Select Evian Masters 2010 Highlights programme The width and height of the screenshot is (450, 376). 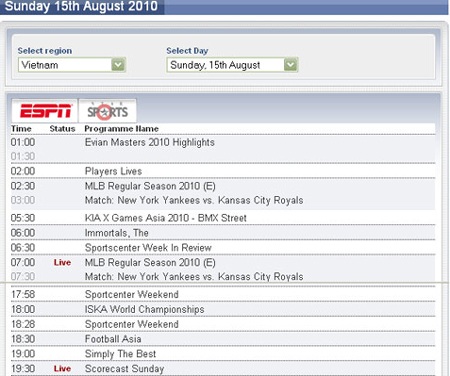150,142
